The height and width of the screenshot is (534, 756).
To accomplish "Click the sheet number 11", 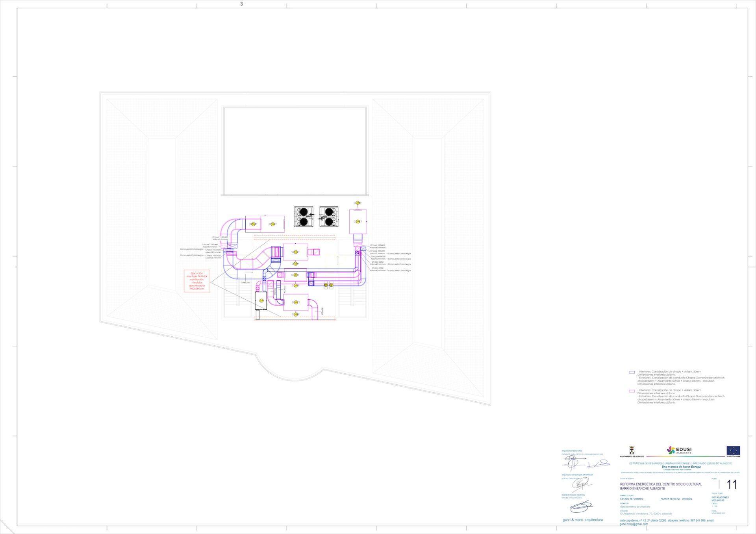I will click(x=732, y=484).
